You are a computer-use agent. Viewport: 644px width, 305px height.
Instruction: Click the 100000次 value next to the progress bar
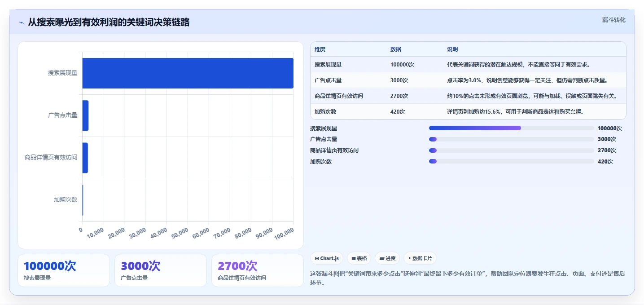pos(610,128)
